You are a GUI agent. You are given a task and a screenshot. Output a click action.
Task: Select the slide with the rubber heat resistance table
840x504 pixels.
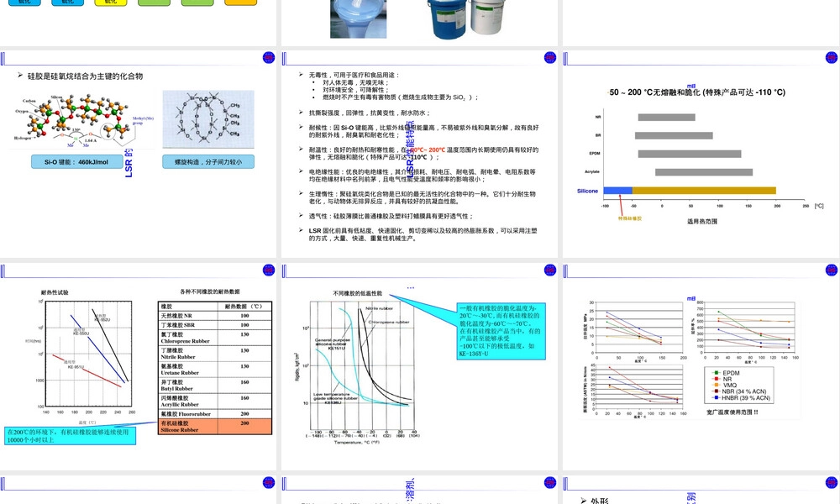pos(139,366)
